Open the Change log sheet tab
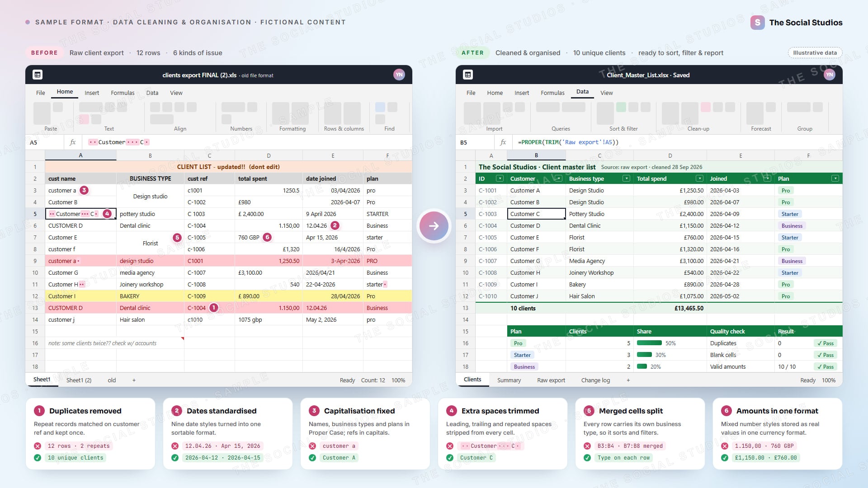The height and width of the screenshot is (488, 868). (x=595, y=380)
